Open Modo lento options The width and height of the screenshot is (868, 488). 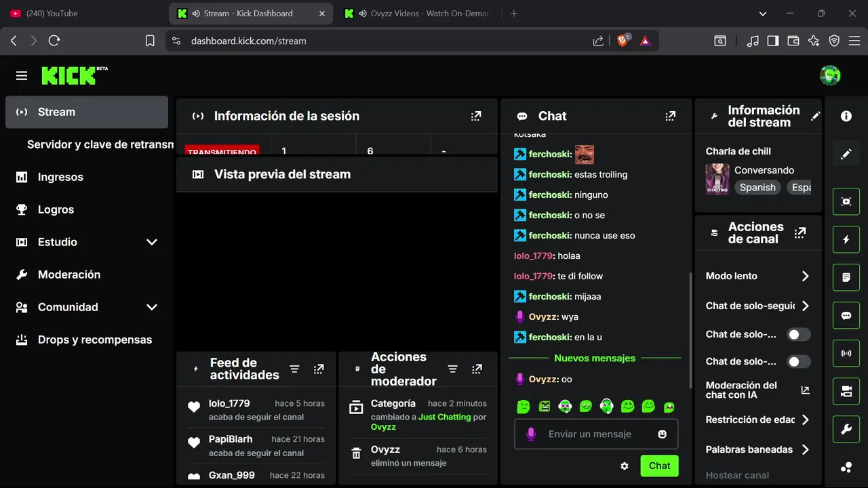coord(758,276)
